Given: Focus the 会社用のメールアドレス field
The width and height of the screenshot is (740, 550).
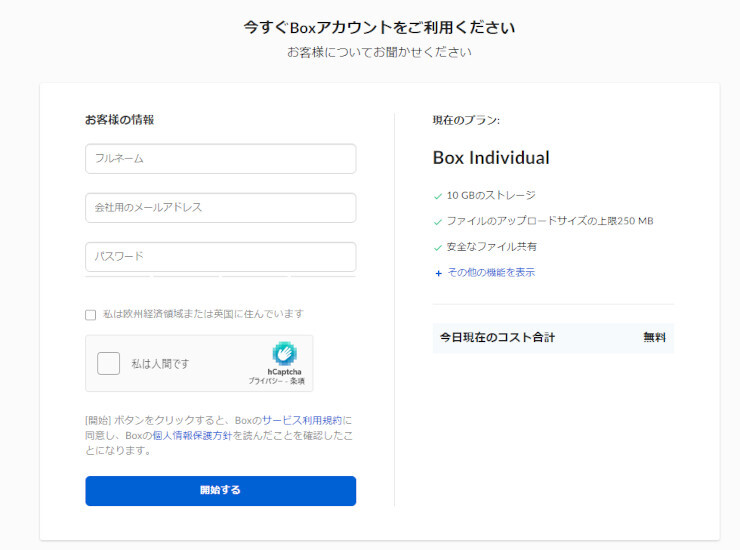Looking at the screenshot, I should 220,207.
